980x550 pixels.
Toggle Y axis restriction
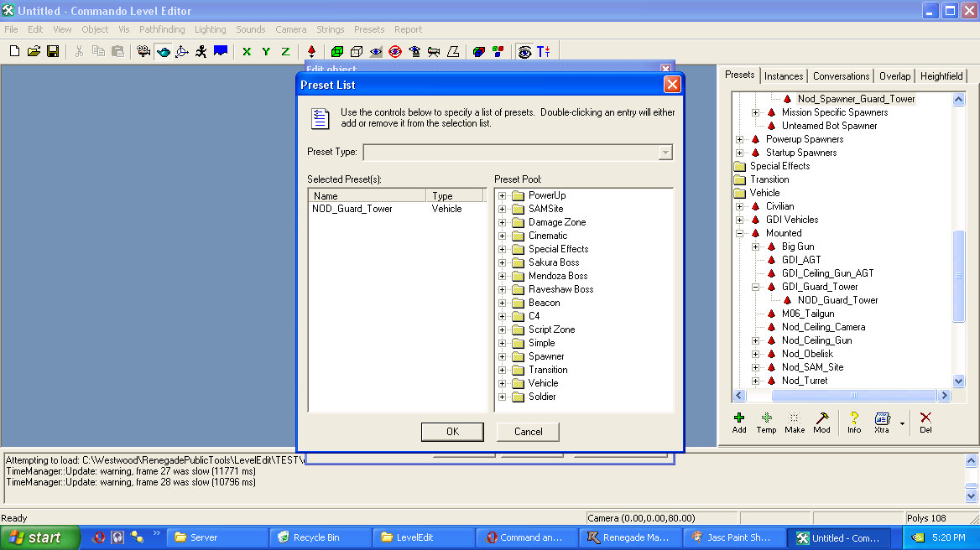coord(266,51)
